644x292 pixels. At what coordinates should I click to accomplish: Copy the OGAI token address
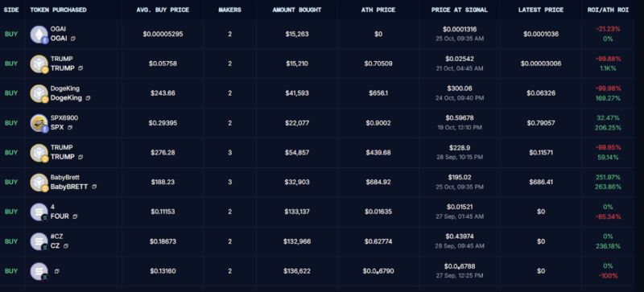[73, 39]
